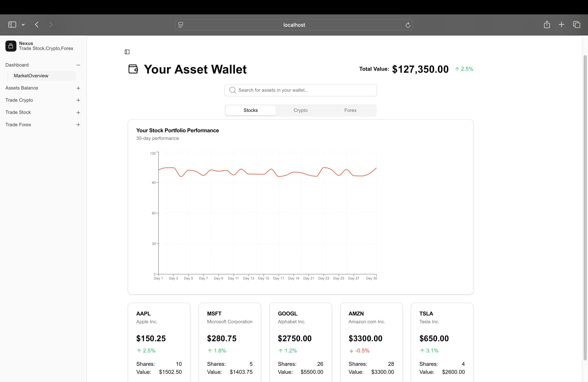Image resolution: width=588 pixels, height=382 pixels.
Task: Click the Trade Stock sidebar label
Action: [x=18, y=112]
